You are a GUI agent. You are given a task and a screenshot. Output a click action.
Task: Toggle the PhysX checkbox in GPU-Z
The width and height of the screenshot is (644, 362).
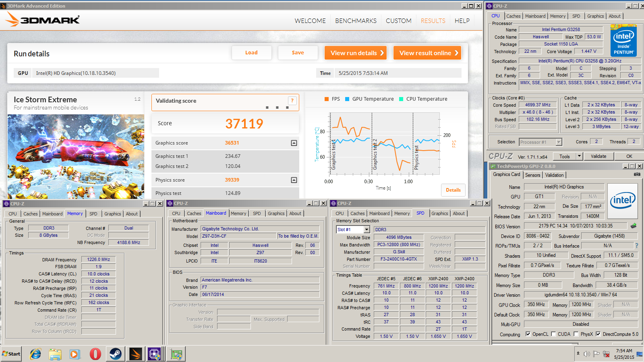[576, 334]
